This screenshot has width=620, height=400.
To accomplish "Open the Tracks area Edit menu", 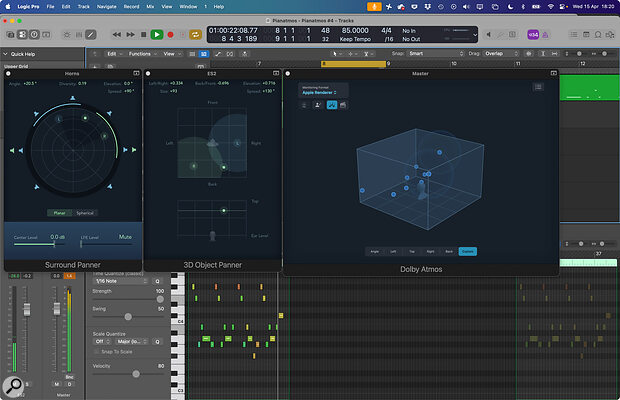I will pyautogui.click(x=115, y=54).
